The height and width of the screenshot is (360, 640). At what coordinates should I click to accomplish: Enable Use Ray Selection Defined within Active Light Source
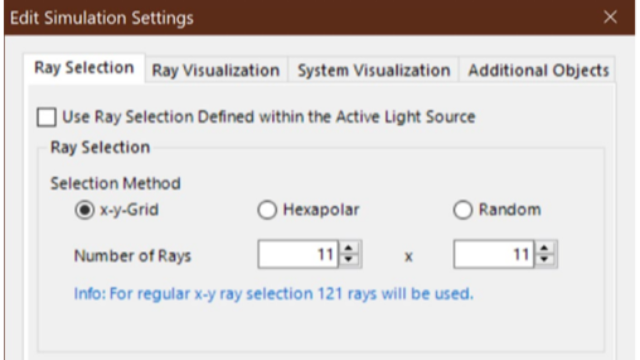[x=47, y=118]
